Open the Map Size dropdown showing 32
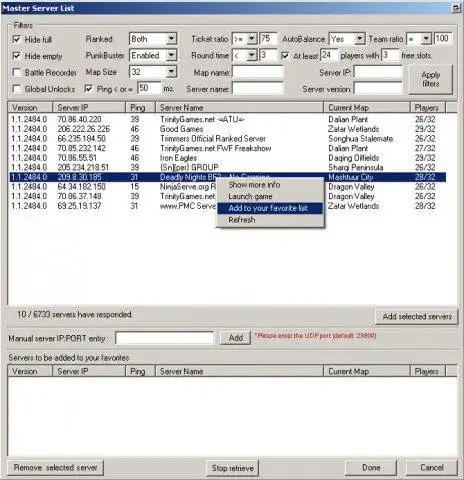Image resolution: width=464 pixels, height=480 pixels. point(153,72)
